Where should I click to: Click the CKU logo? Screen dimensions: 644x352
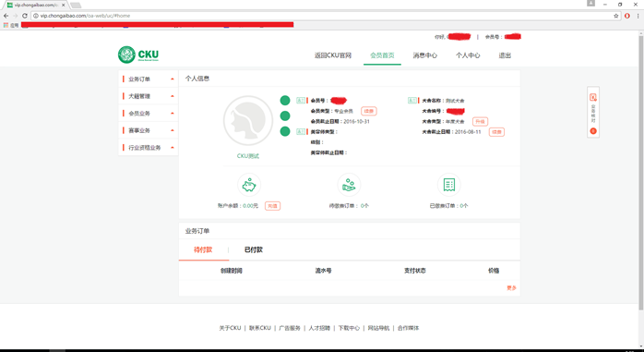click(x=138, y=55)
